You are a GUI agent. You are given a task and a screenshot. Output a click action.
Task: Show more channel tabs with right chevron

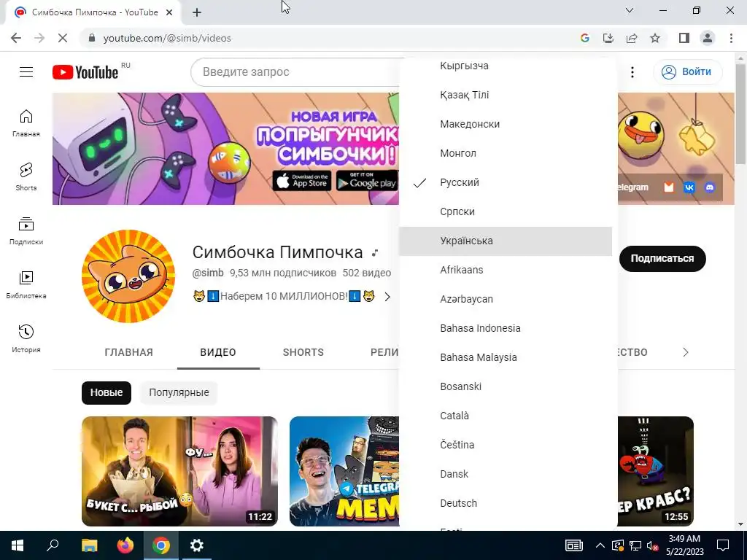click(686, 352)
